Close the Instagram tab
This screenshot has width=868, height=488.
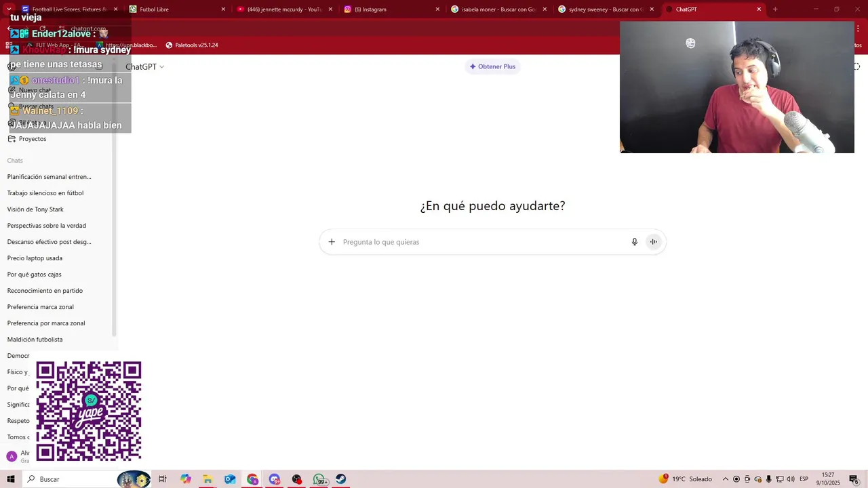(x=437, y=9)
